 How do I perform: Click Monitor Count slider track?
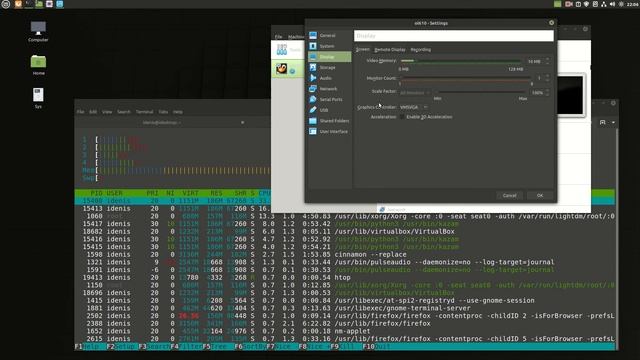click(466, 78)
